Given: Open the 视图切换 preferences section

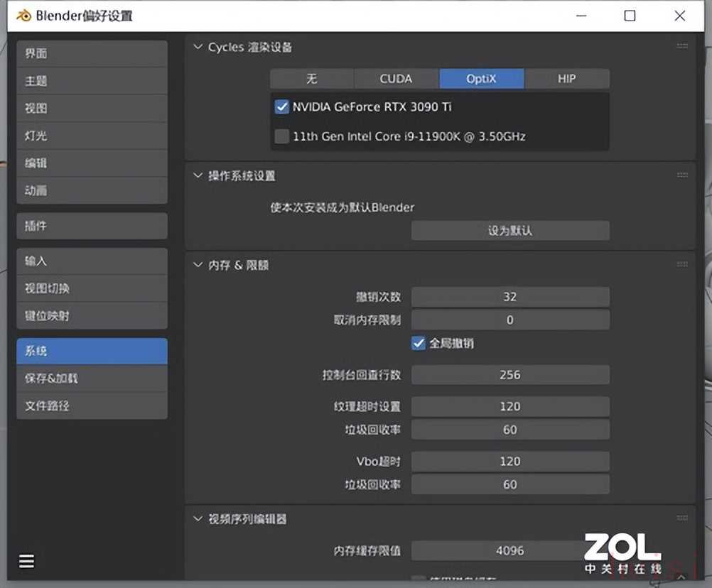Looking at the screenshot, I should click(x=92, y=288).
